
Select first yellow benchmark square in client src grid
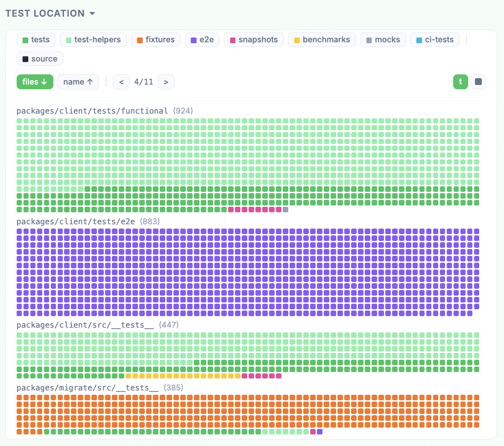click(128, 376)
